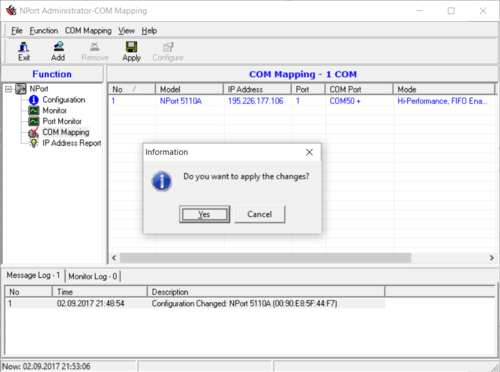Viewport: 500px width, 372px height.
Task: Click the icon beside the Port Monitor tree item
Action: click(34, 121)
